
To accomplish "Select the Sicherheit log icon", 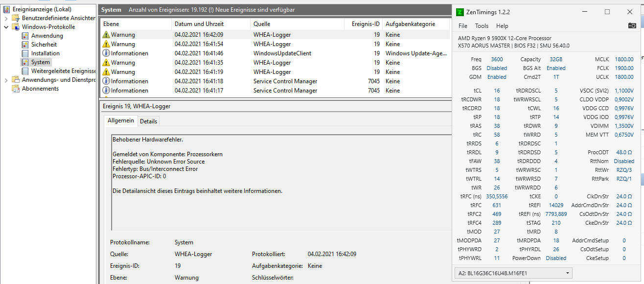I will pos(25,45).
